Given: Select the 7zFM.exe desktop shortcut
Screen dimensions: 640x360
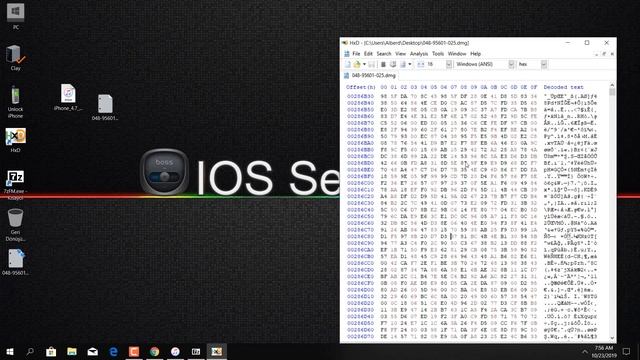Looking at the screenshot, I should pos(16,184).
